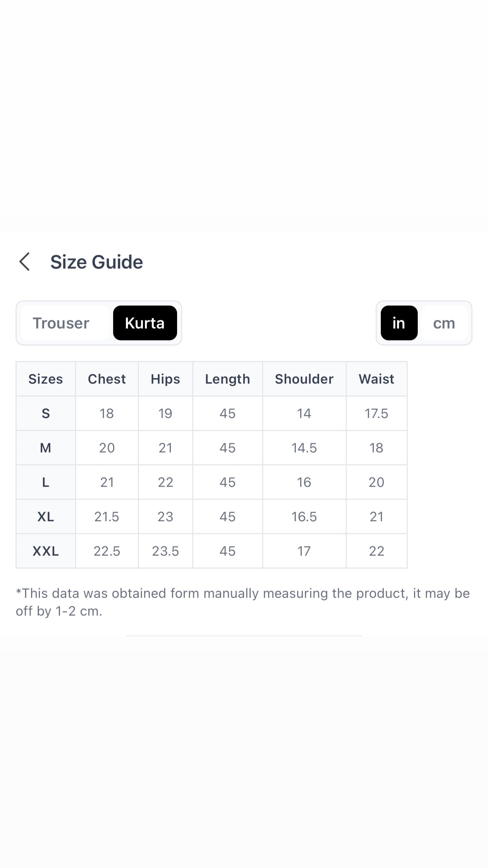Click the Shoulder column header
This screenshot has height=868, width=488.
304,379
